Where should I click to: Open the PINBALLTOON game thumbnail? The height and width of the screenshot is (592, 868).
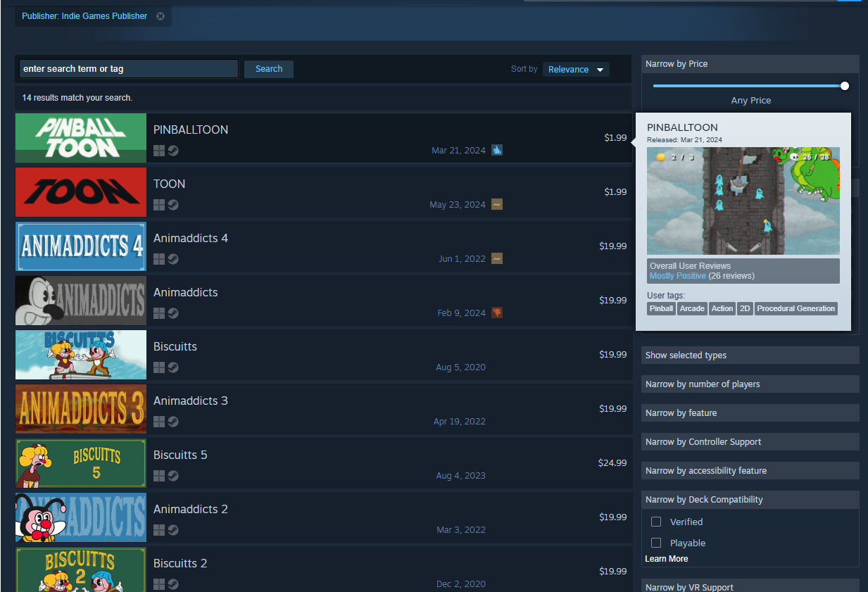81,138
